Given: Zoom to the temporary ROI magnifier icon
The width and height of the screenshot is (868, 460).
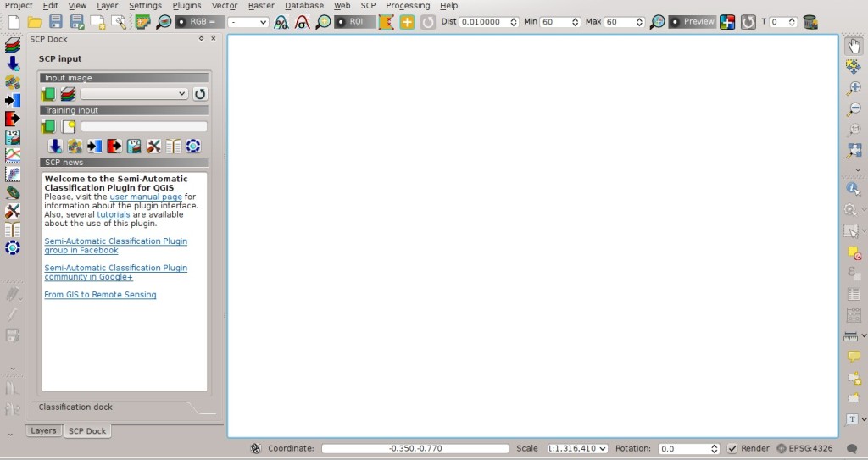Looking at the screenshot, I should coord(323,22).
